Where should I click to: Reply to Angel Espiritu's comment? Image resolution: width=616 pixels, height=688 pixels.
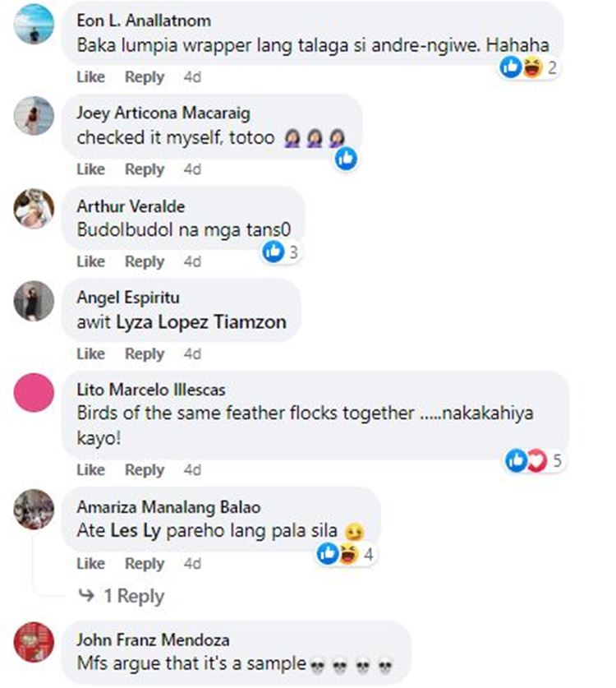pyautogui.click(x=145, y=353)
